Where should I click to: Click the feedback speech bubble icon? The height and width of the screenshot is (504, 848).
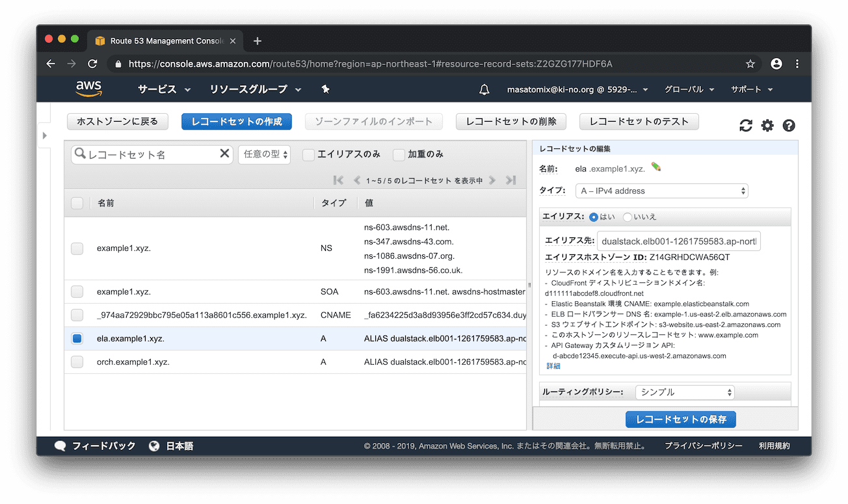point(60,446)
